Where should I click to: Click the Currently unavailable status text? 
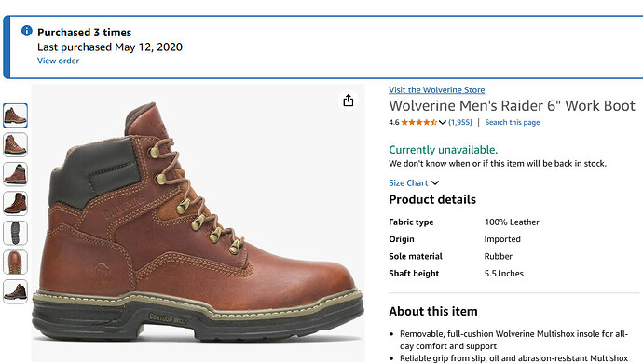point(443,150)
